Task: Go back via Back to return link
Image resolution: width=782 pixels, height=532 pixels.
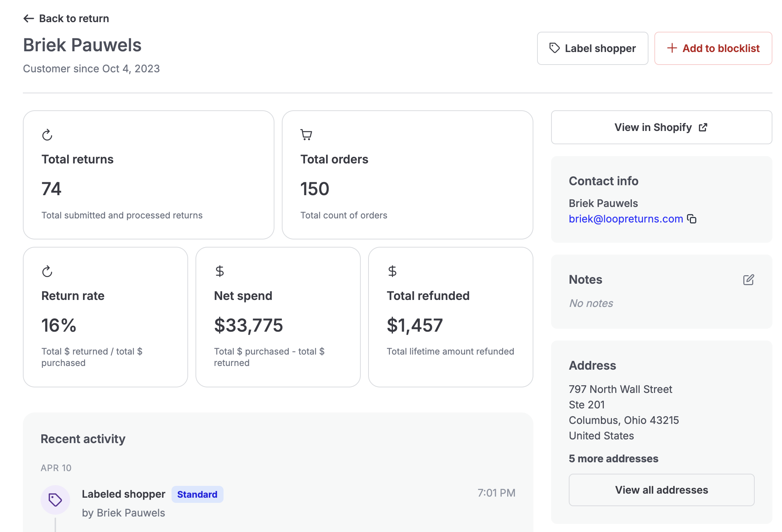Action: click(x=74, y=18)
